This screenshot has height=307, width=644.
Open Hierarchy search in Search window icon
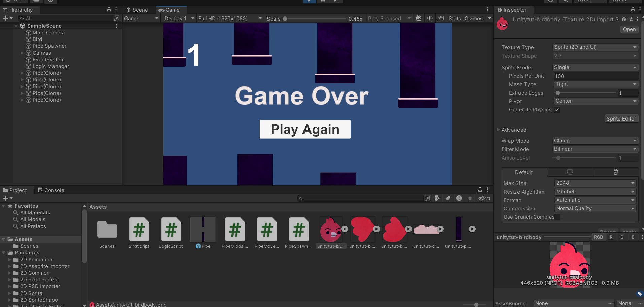click(x=117, y=18)
